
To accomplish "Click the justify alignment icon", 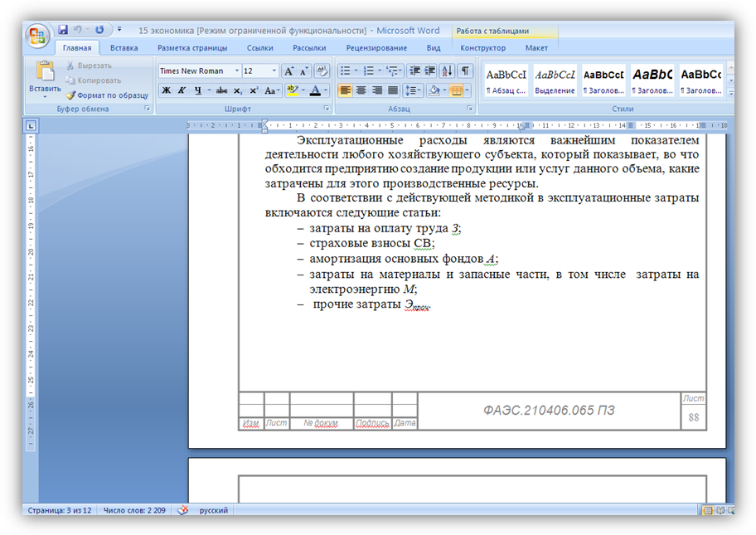I will tap(393, 90).
